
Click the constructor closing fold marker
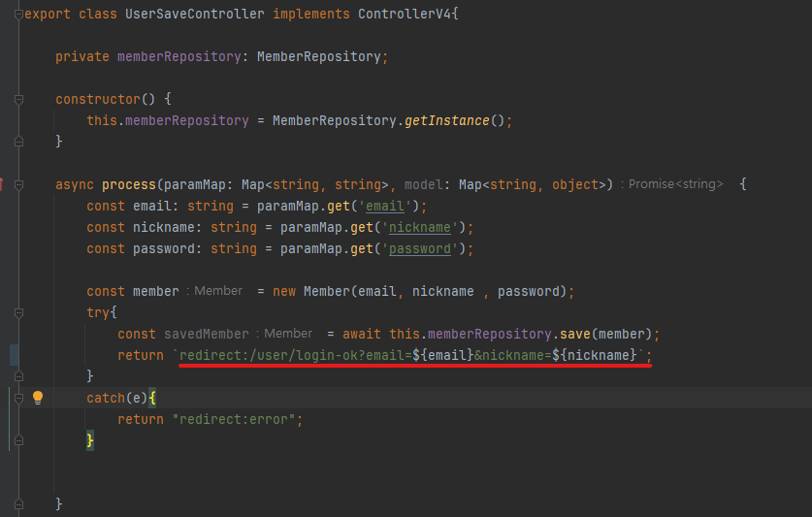click(18, 141)
